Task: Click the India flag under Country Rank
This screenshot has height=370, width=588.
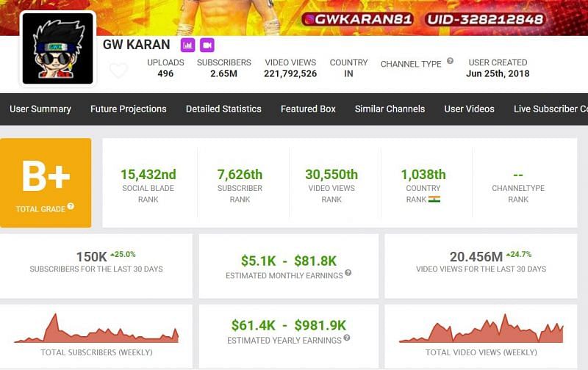Action: tap(434, 199)
